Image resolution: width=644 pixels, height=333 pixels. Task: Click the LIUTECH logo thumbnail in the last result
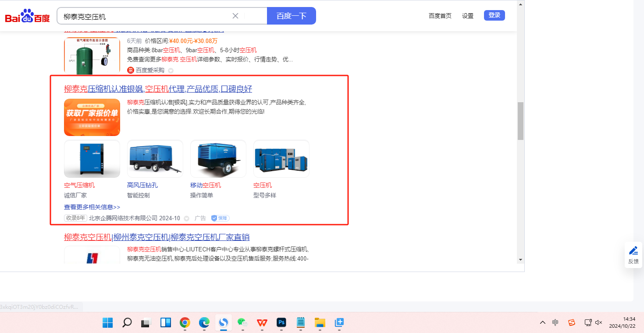92,255
